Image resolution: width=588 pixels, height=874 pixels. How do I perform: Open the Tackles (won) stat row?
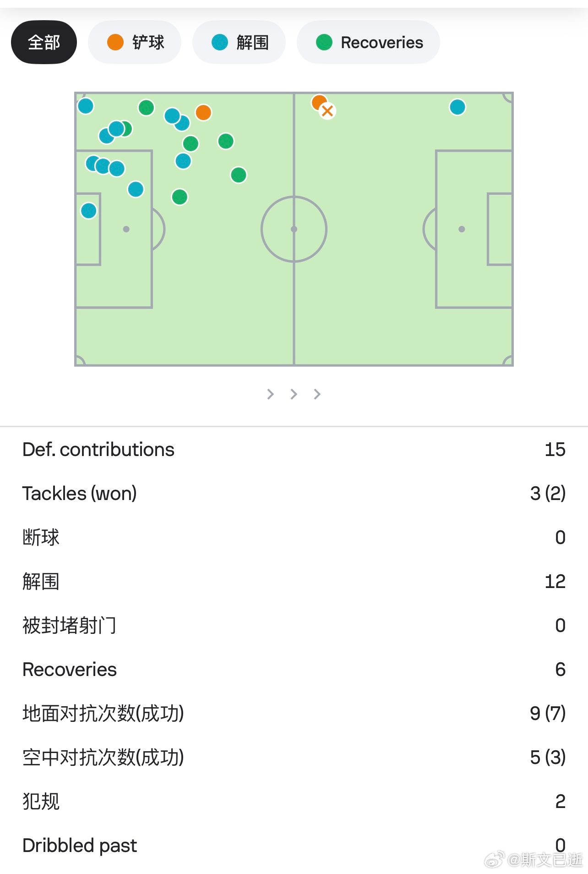294,494
